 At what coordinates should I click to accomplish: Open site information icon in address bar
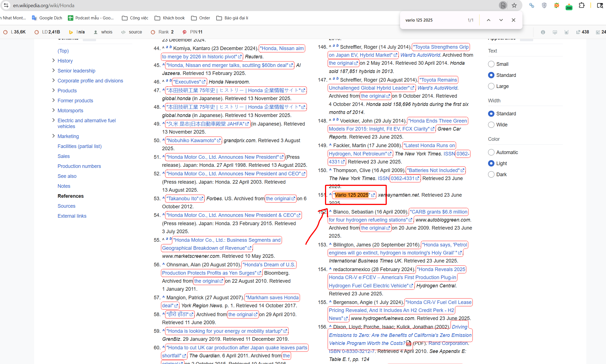6,5
